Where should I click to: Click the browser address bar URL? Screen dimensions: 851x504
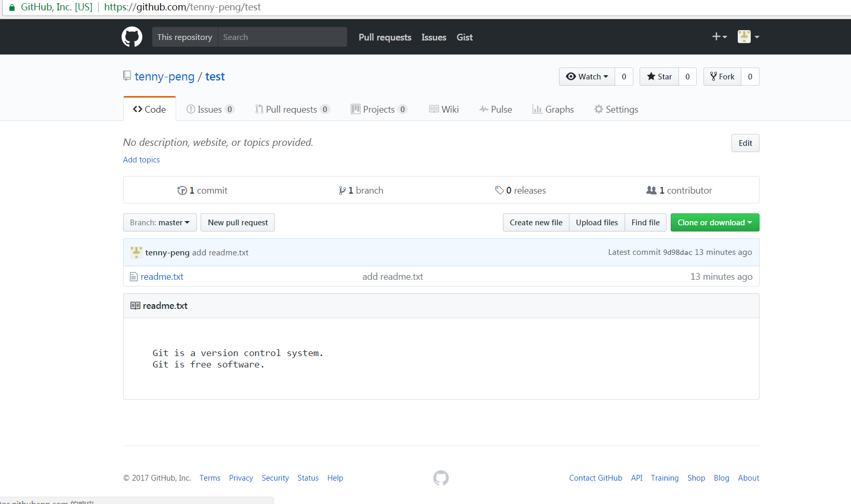(182, 7)
